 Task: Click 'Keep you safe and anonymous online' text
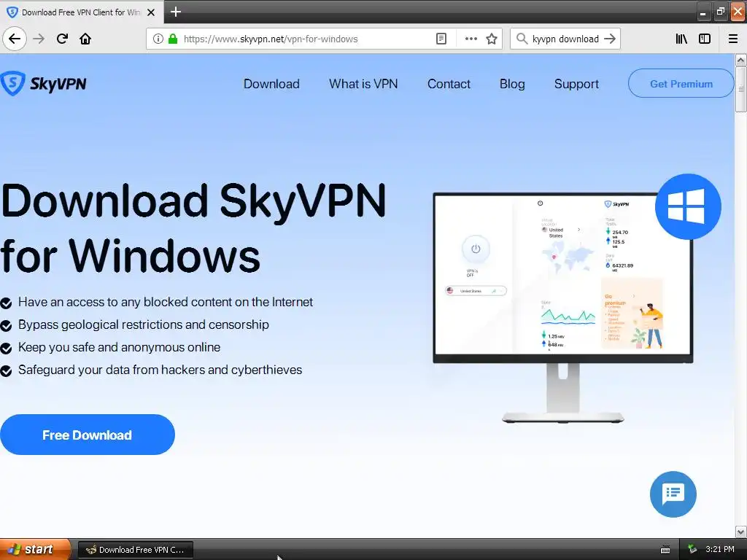pyautogui.click(x=119, y=347)
